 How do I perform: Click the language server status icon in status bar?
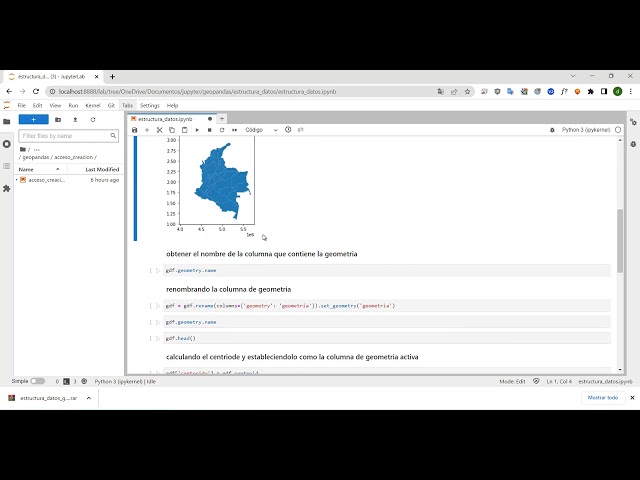84,381
